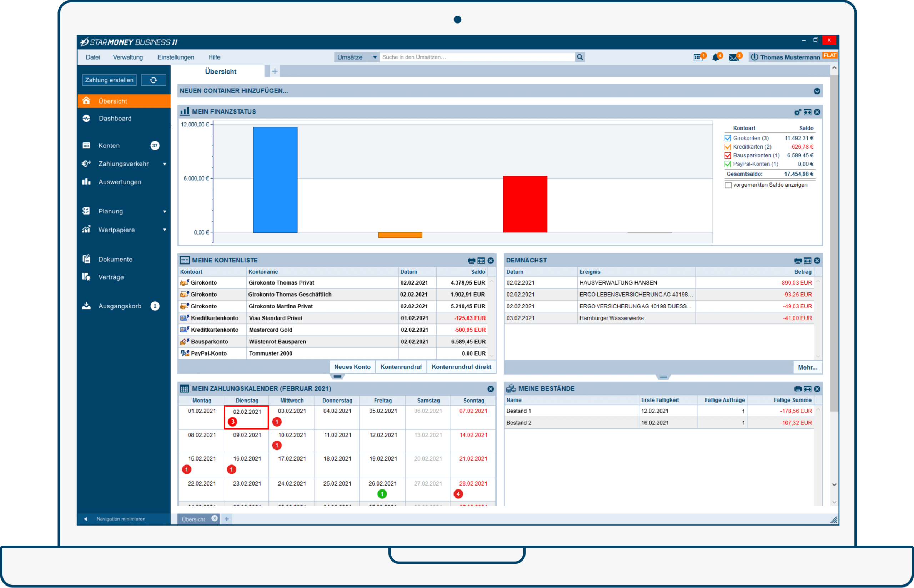Add a new tab with top plus
The image size is (914, 588).
(x=275, y=71)
